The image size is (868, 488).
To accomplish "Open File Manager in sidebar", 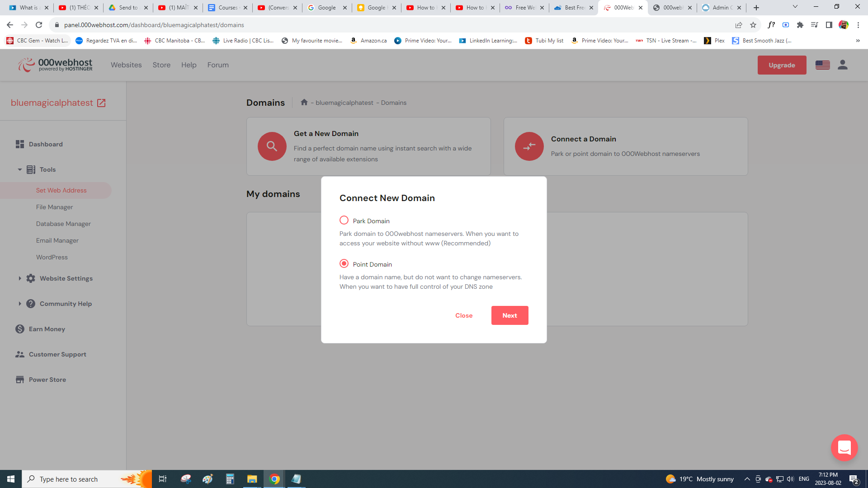I will [54, 207].
